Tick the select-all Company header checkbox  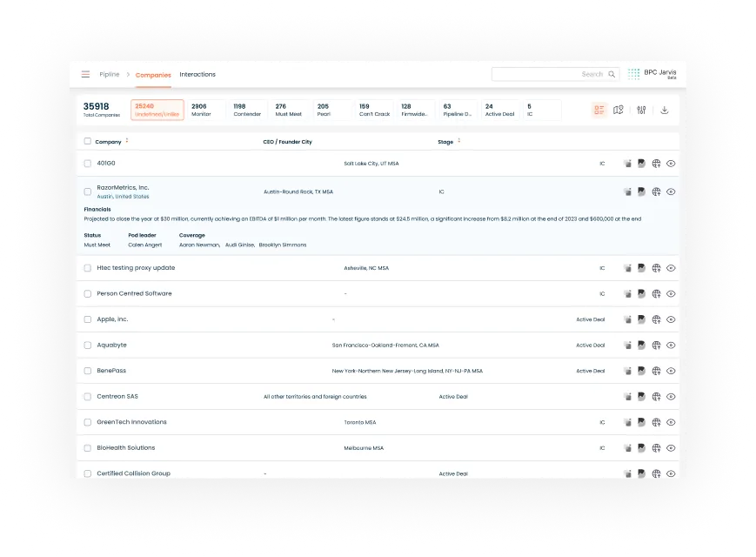(87, 141)
